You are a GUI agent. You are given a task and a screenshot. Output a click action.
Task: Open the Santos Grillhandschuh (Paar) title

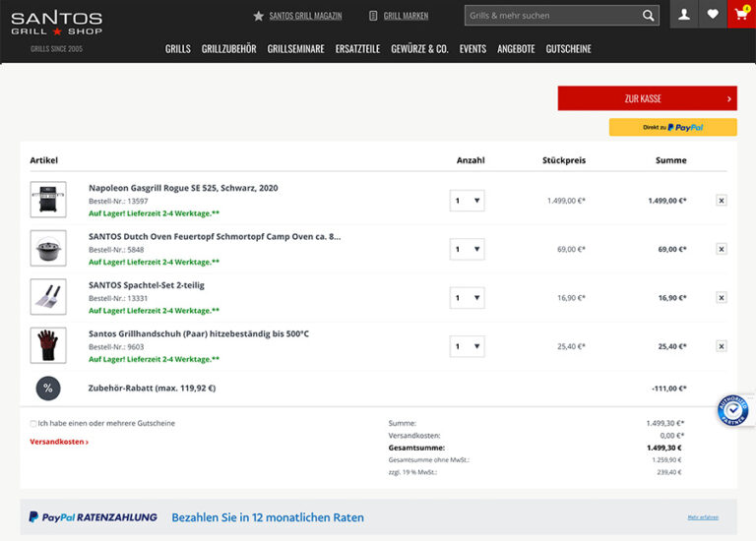tap(199, 333)
